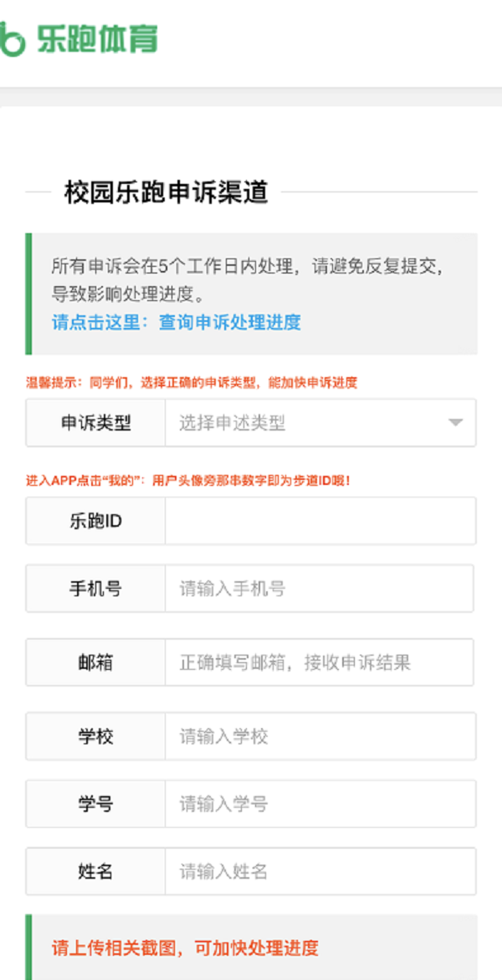
Task: Open the 选择申述类型 dropdown
Action: [x=310, y=423]
